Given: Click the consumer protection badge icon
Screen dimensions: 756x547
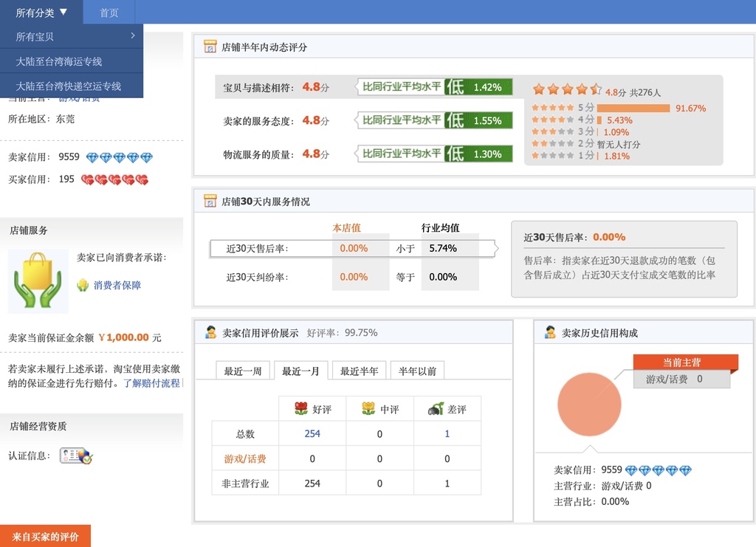Looking at the screenshot, I should coord(83,285).
